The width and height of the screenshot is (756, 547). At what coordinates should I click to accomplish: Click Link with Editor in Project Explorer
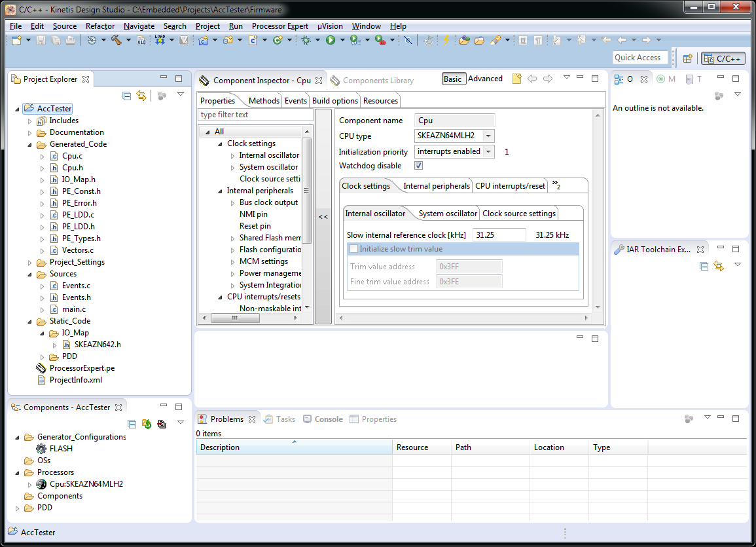pos(141,96)
